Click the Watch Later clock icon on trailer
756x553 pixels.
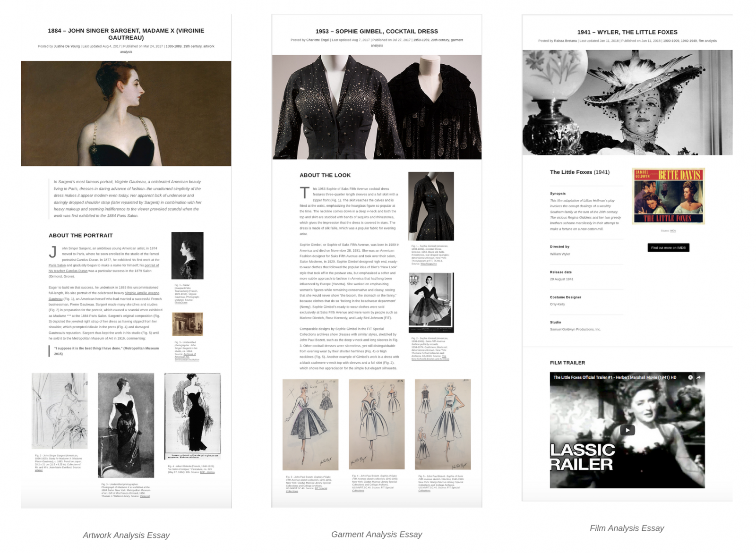pyautogui.click(x=690, y=377)
